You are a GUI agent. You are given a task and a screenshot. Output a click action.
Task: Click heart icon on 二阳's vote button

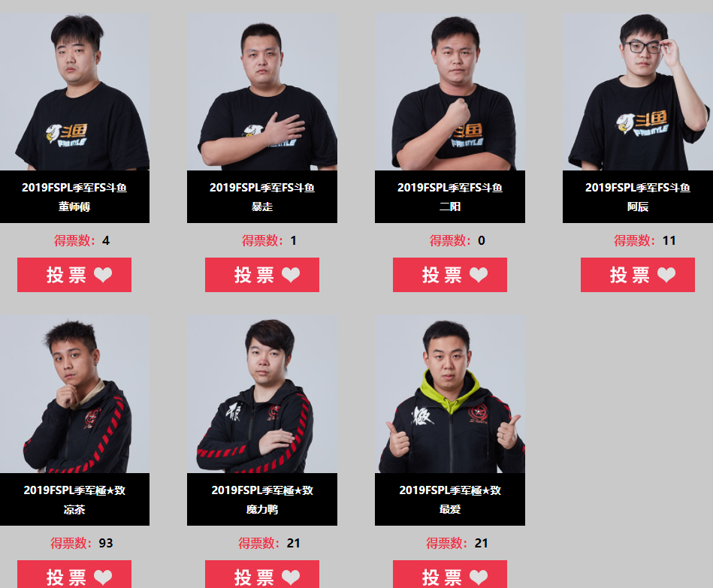(479, 274)
